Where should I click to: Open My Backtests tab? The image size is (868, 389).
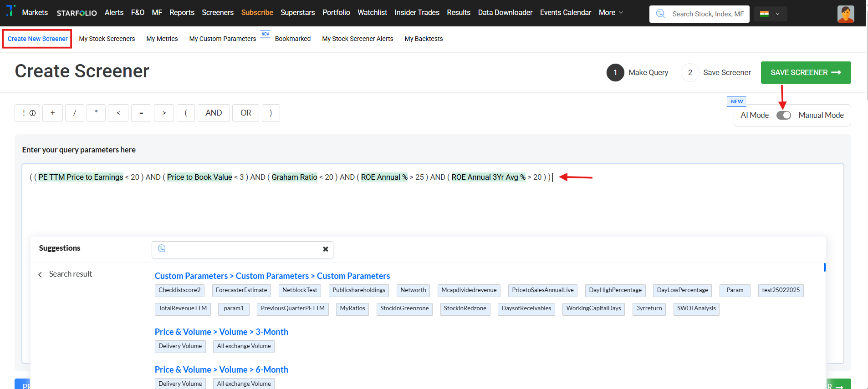point(424,39)
